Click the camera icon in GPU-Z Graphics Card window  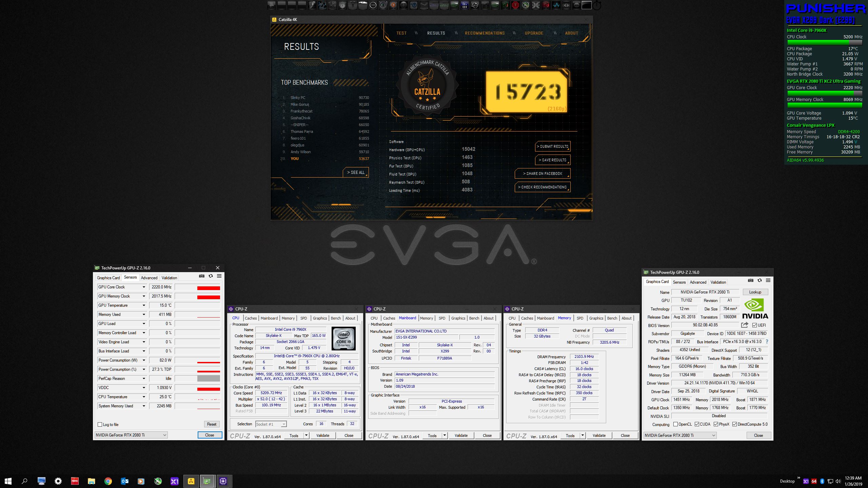[x=751, y=281]
